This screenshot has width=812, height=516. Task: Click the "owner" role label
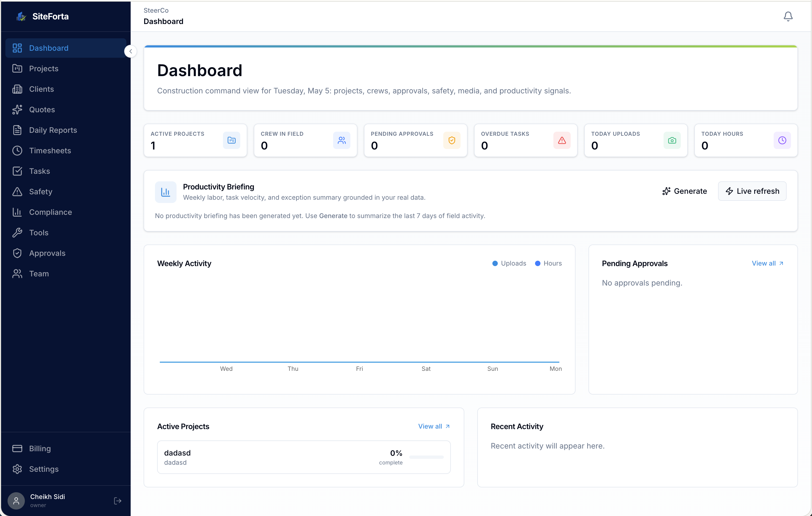[38, 505]
